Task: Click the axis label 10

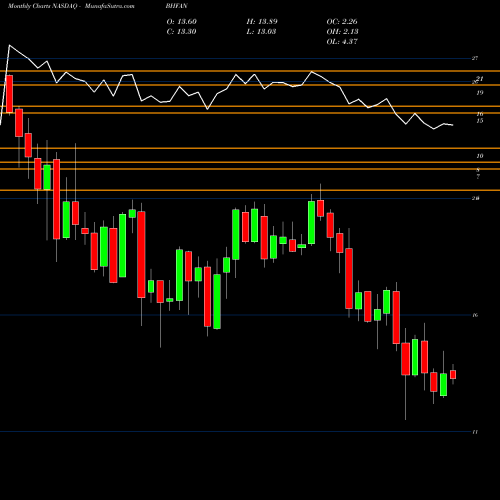Action: click(x=480, y=156)
